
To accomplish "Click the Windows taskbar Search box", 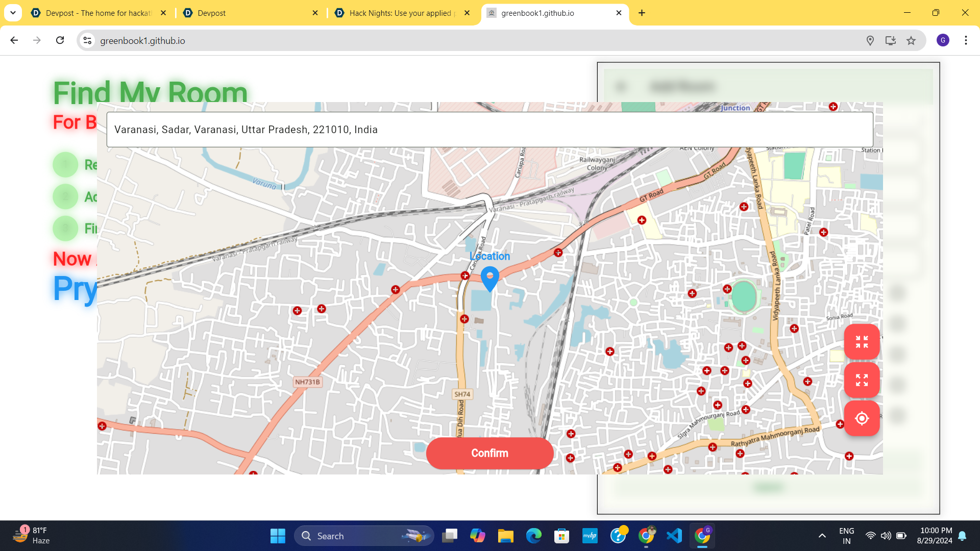I will (x=363, y=536).
